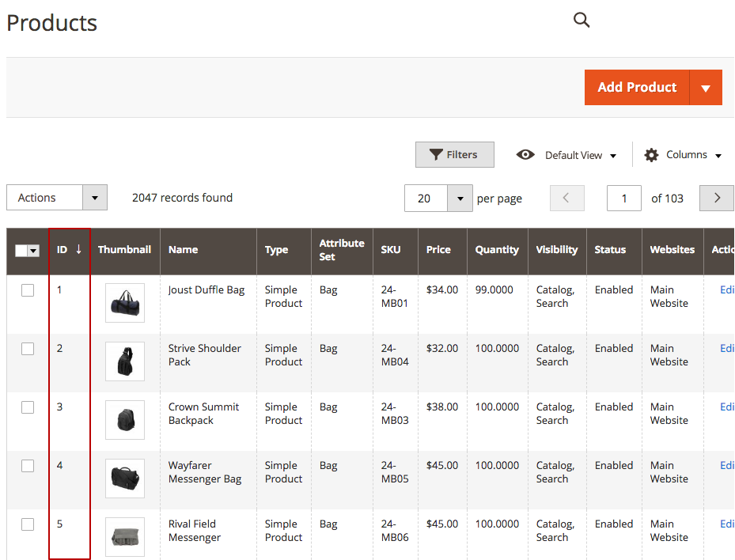Go to next page arrow
The height and width of the screenshot is (560, 735).
pos(716,198)
